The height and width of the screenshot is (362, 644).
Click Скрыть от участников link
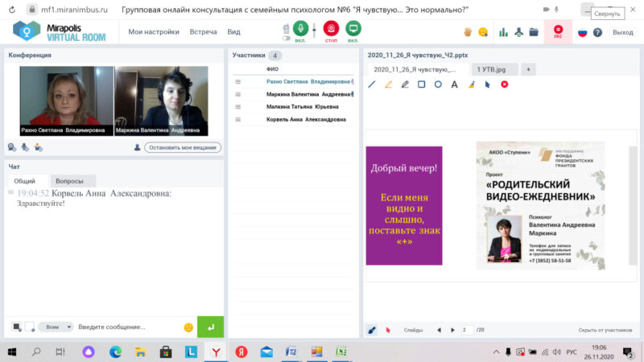point(605,330)
